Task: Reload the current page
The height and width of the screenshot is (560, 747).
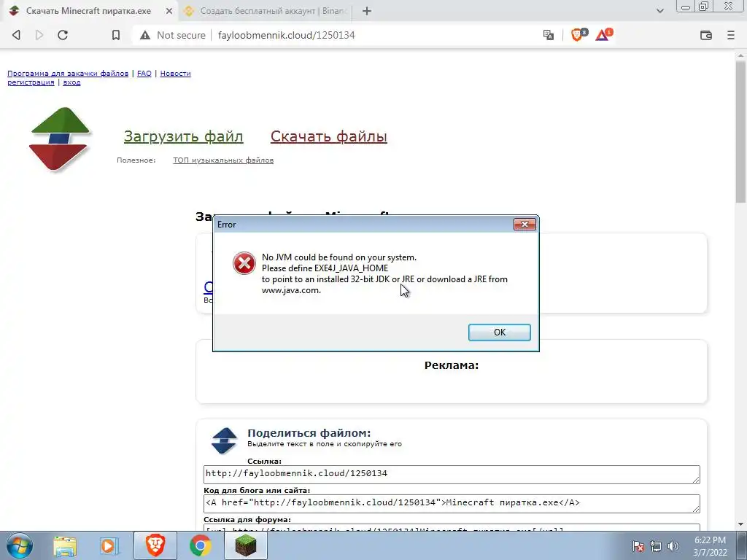Action: pyautogui.click(x=63, y=35)
